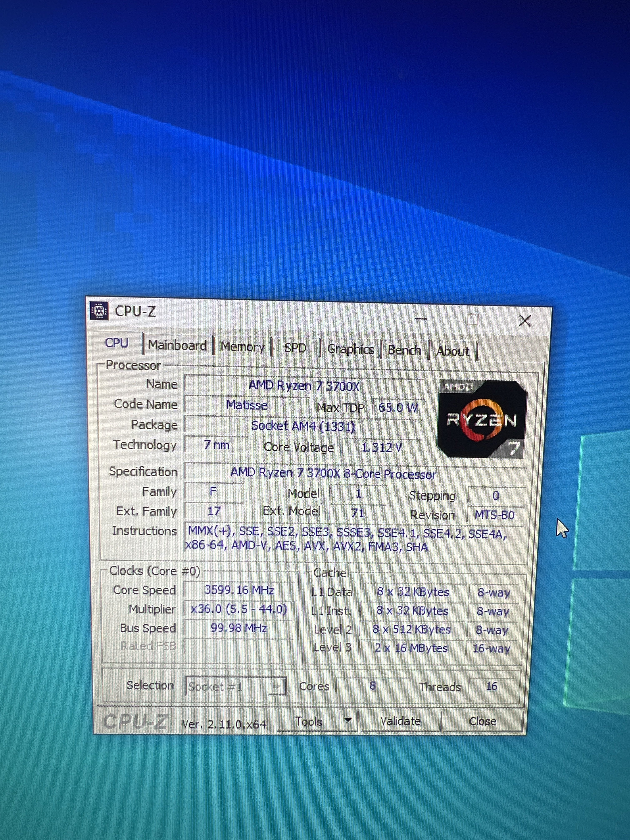
Task: Close CPU-Z with the X icon
Action: [525, 321]
